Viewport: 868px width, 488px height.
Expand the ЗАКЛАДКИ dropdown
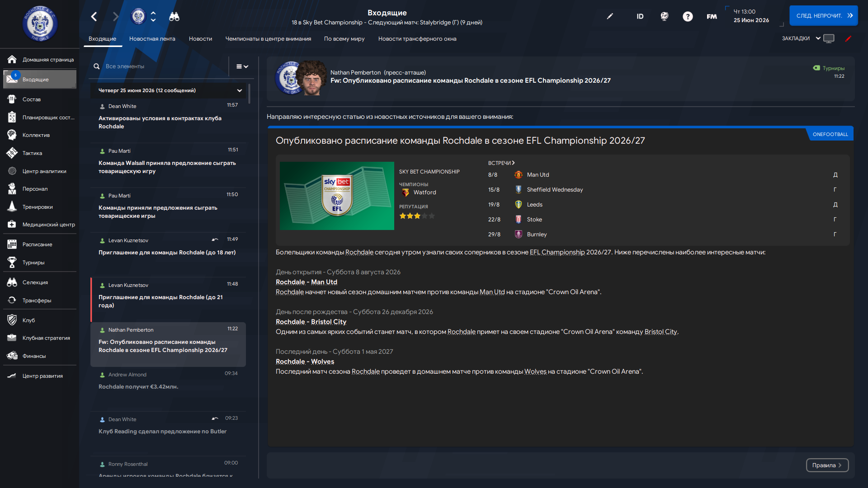(801, 38)
